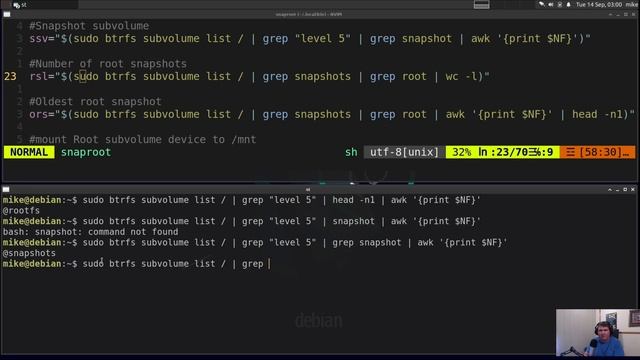Click the '#Oldest root snapshot' comment
The width and height of the screenshot is (640, 360).
(95, 101)
